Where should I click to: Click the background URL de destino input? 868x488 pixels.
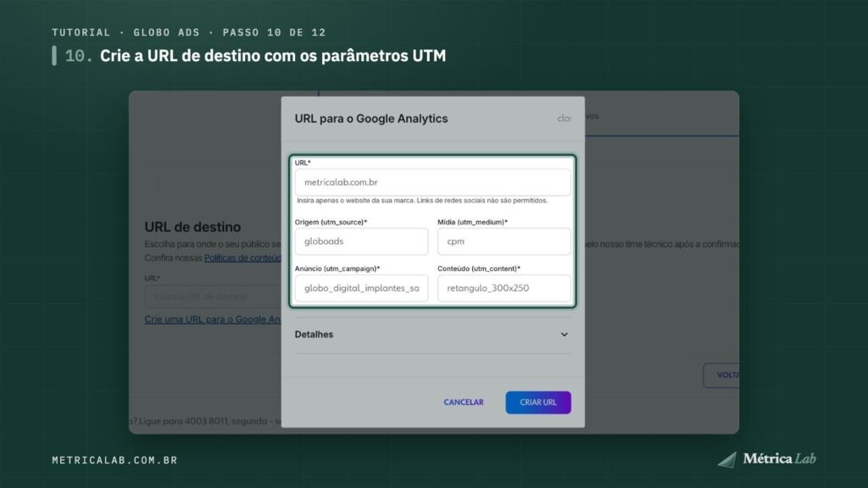tap(213, 297)
